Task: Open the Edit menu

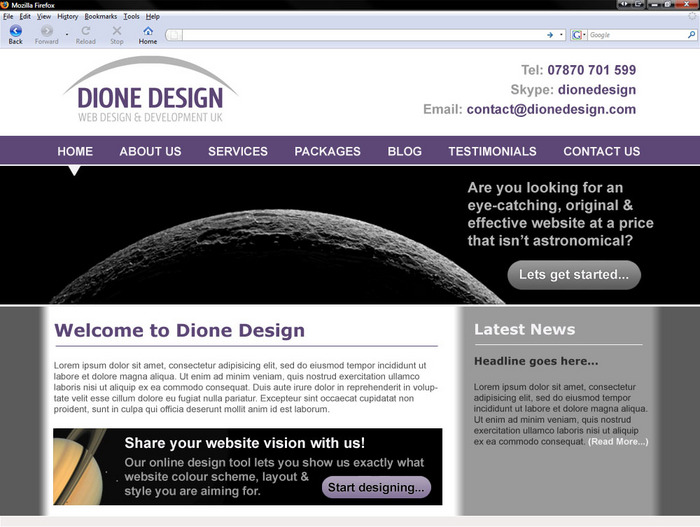Action: 25,17
